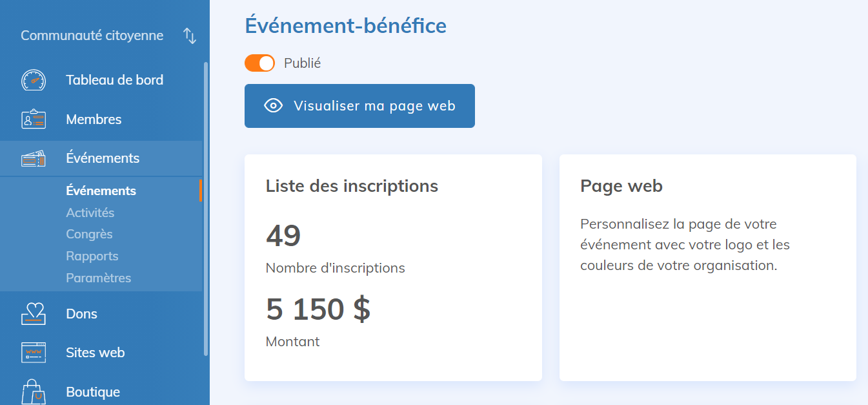Click the Tableau de bord speedometer icon
868x405 pixels.
click(x=34, y=80)
